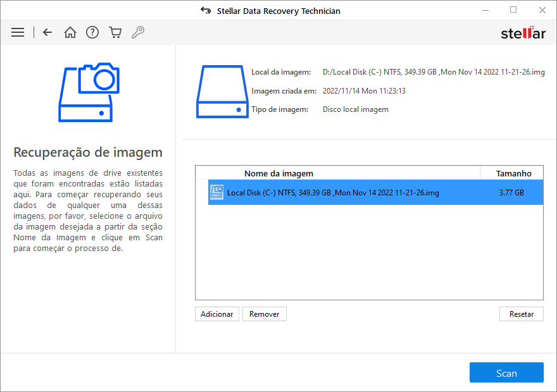
Task: Open the shopping cart icon
Action: click(115, 32)
